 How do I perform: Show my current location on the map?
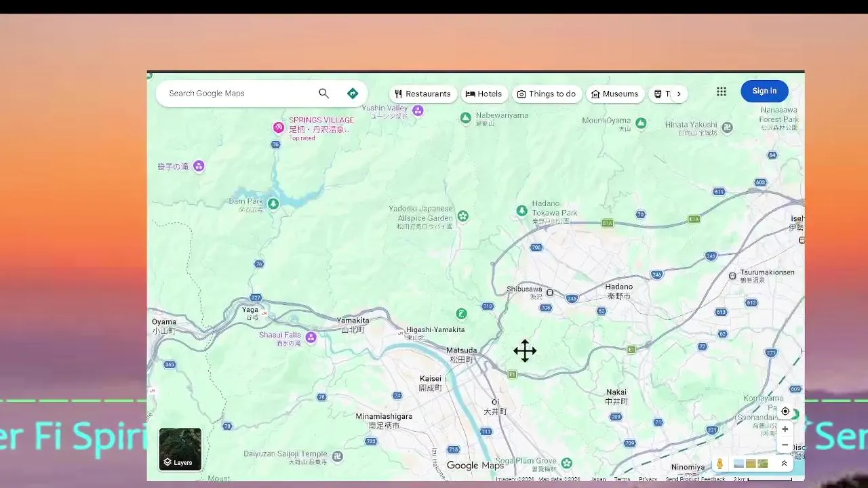pyautogui.click(x=785, y=411)
